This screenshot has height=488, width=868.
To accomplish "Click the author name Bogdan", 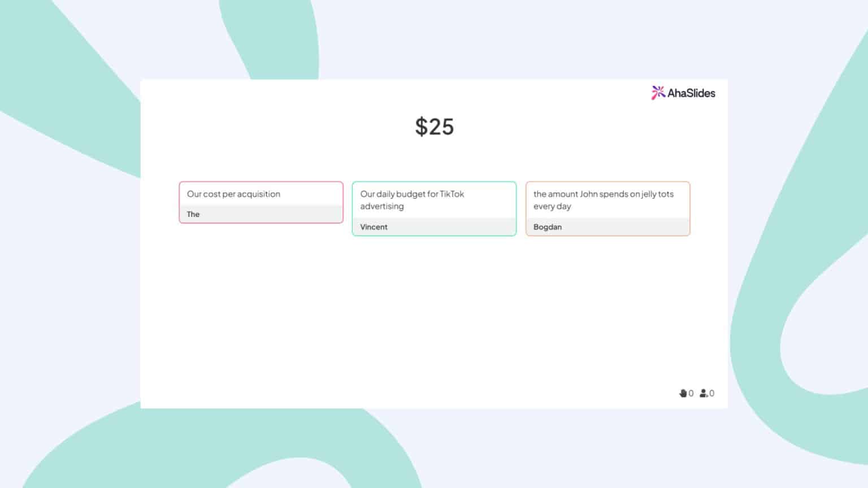I will tap(547, 227).
